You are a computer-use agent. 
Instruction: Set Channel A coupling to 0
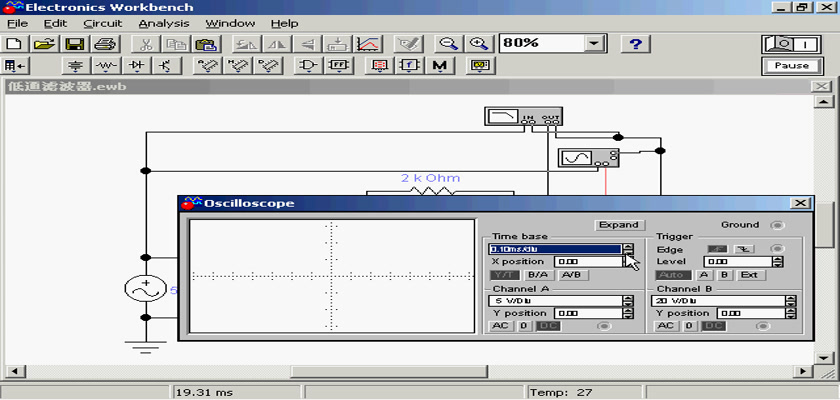pos(526,326)
